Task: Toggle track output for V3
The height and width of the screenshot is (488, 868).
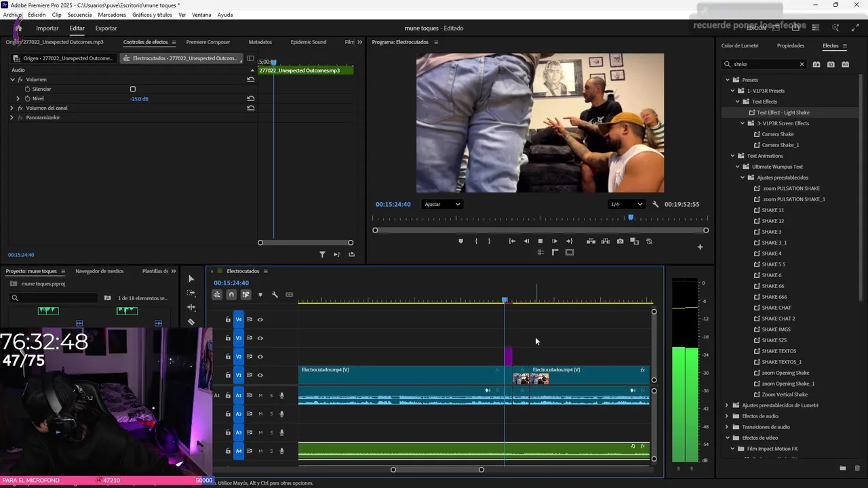Action: pos(260,338)
